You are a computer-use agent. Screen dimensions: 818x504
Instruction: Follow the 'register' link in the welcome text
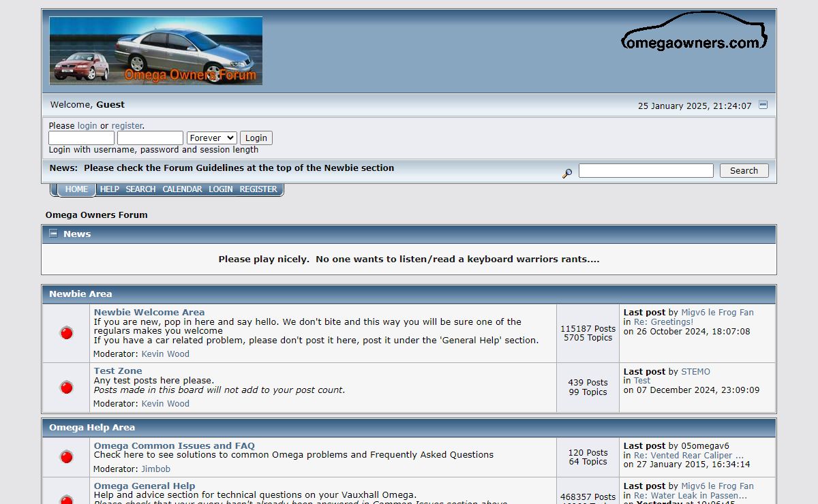tap(127, 126)
